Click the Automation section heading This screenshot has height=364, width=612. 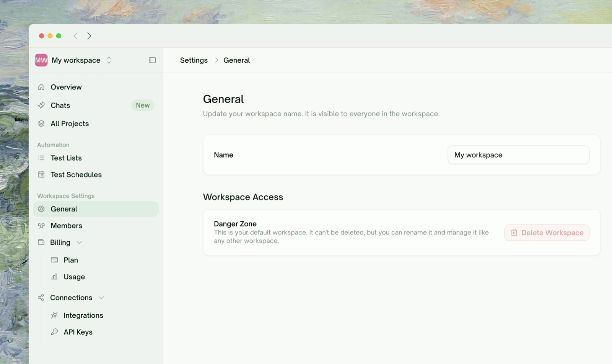(x=53, y=145)
